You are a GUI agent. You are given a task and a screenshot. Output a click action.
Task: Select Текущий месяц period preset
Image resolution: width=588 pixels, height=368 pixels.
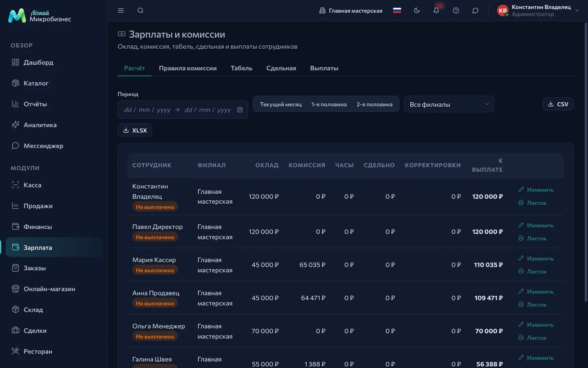[x=281, y=104]
